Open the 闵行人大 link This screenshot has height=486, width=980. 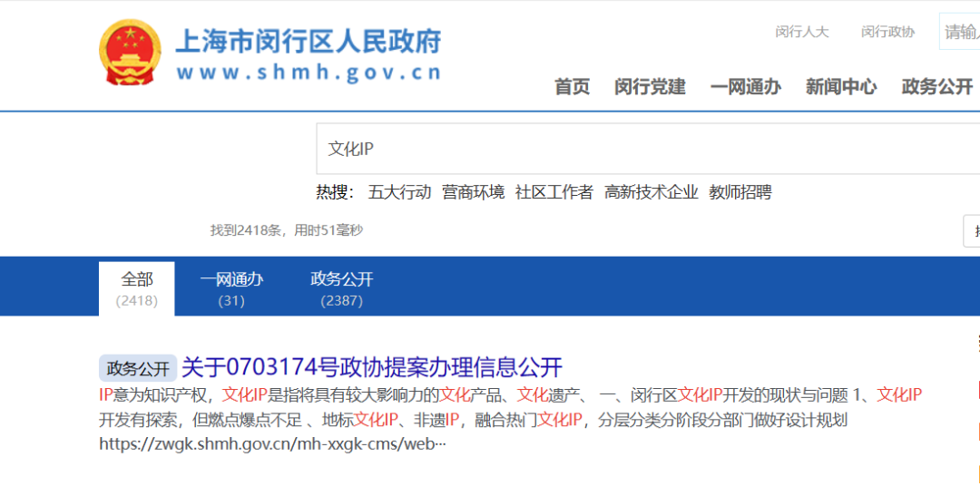coord(802,32)
